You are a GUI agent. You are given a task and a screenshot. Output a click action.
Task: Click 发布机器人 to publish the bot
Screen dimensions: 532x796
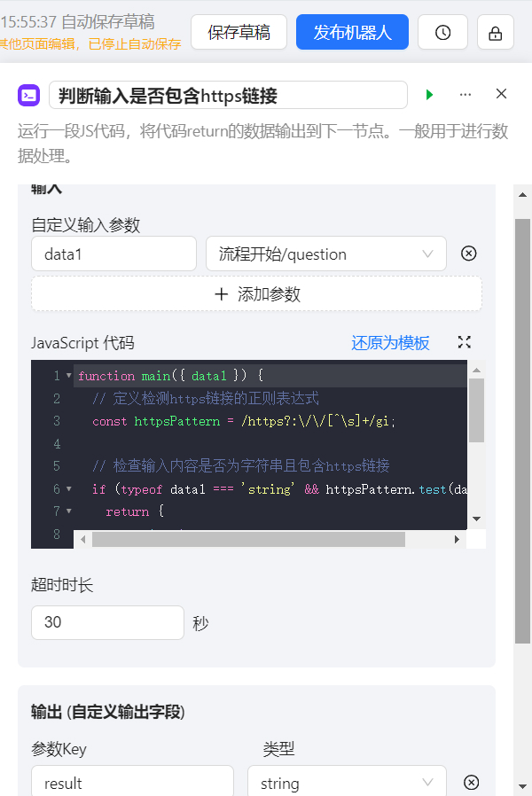[x=352, y=32]
